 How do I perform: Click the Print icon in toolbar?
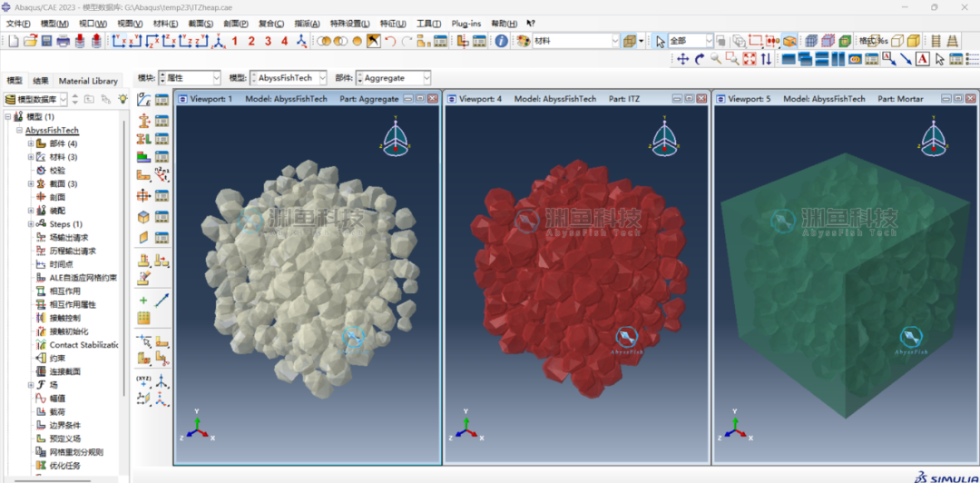coord(63,41)
